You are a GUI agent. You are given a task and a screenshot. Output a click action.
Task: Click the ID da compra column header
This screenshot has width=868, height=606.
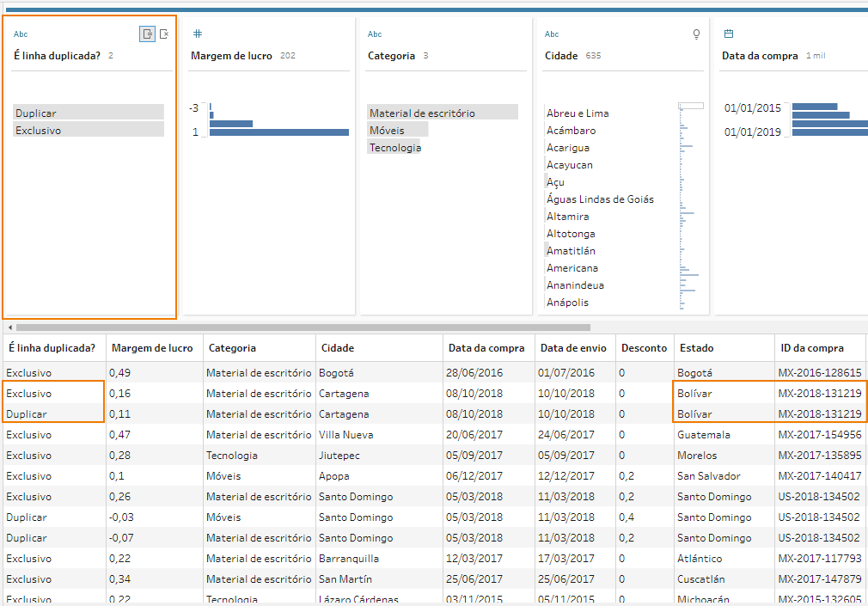[820, 348]
